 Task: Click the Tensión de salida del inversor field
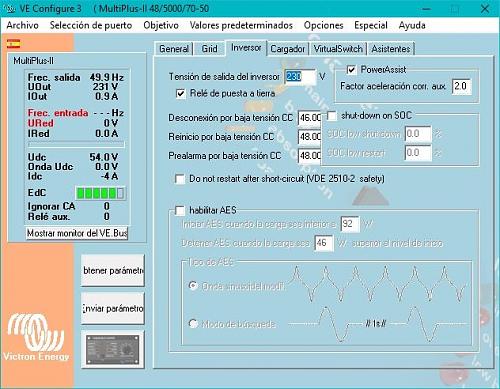point(300,77)
